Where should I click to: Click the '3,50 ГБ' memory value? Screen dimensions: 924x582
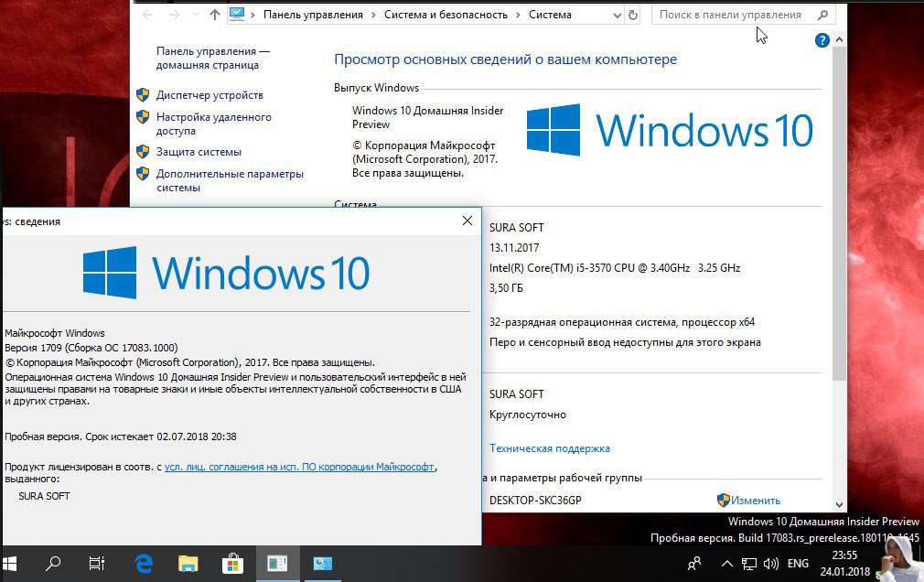tap(506, 287)
